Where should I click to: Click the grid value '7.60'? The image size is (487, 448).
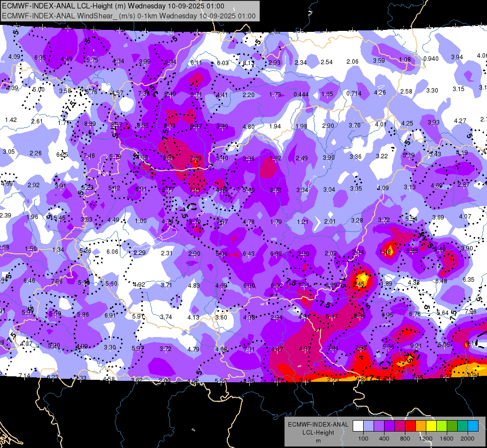(195, 158)
